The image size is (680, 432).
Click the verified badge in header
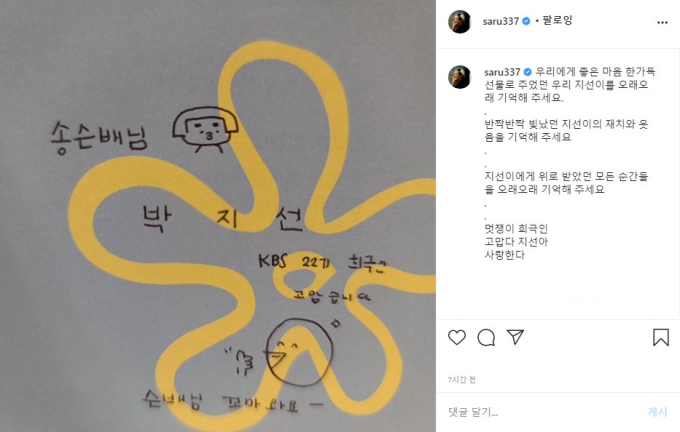point(526,21)
